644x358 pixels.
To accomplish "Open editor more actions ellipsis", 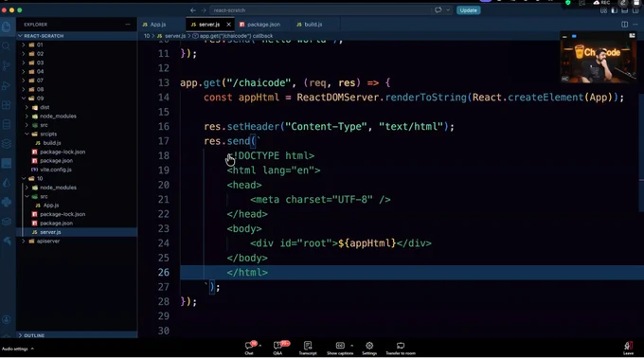I will pyautogui.click(x=635, y=25).
